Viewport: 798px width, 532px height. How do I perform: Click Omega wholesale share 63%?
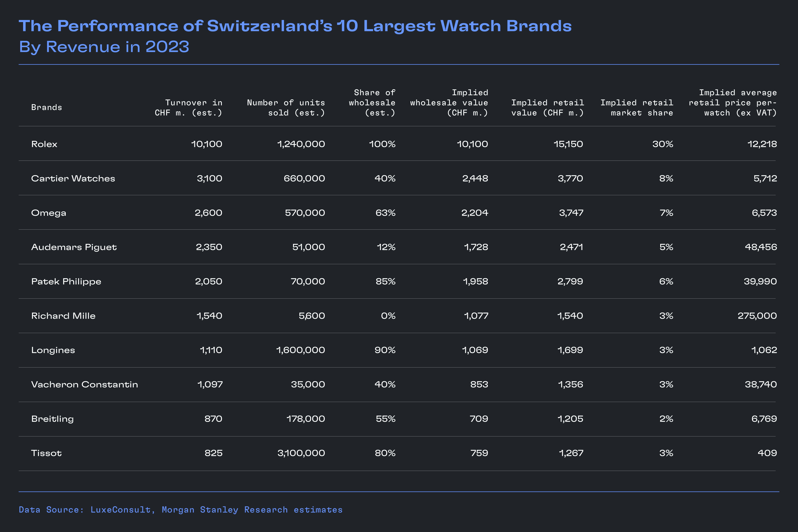click(x=386, y=213)
